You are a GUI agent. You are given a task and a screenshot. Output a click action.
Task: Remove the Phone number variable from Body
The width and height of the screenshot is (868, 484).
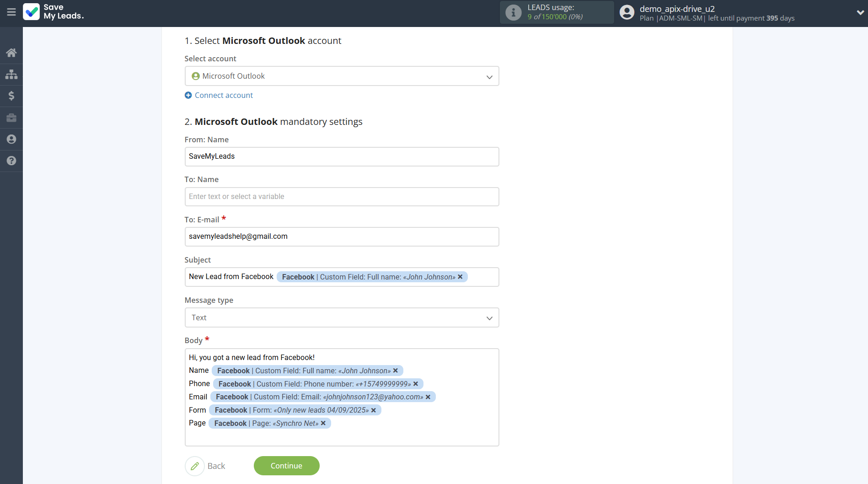point(416,384)
